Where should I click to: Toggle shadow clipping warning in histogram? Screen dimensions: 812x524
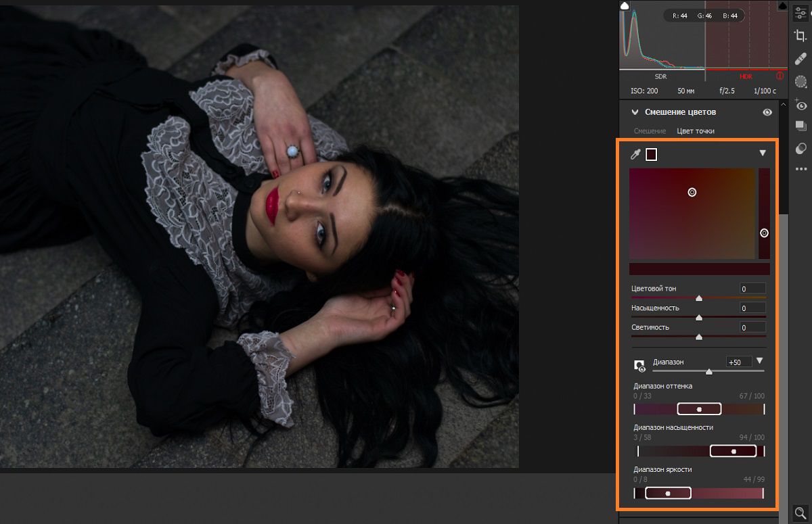(x=625, y=5)
